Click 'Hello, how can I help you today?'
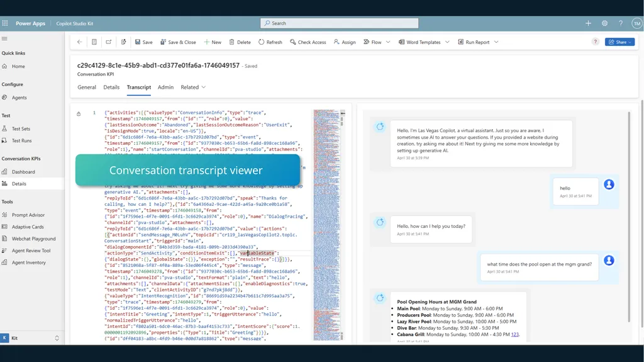 click(x=431, y=226)
